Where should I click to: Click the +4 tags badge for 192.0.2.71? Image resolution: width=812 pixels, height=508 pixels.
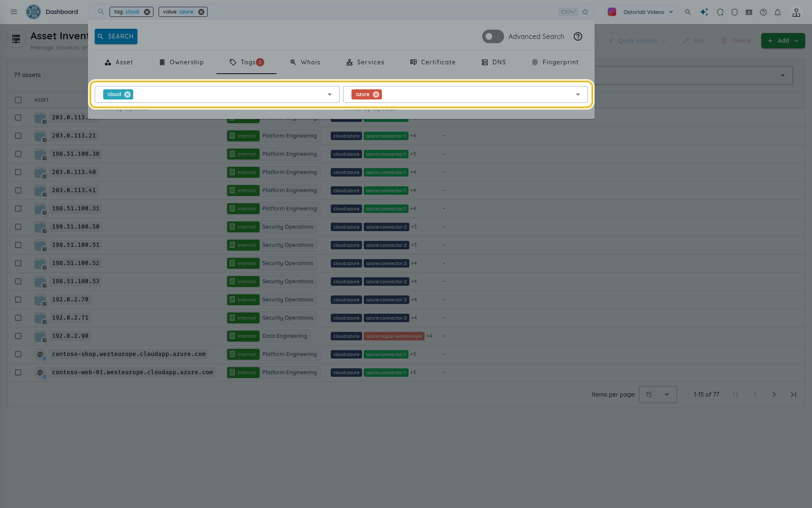coord(414,318)
